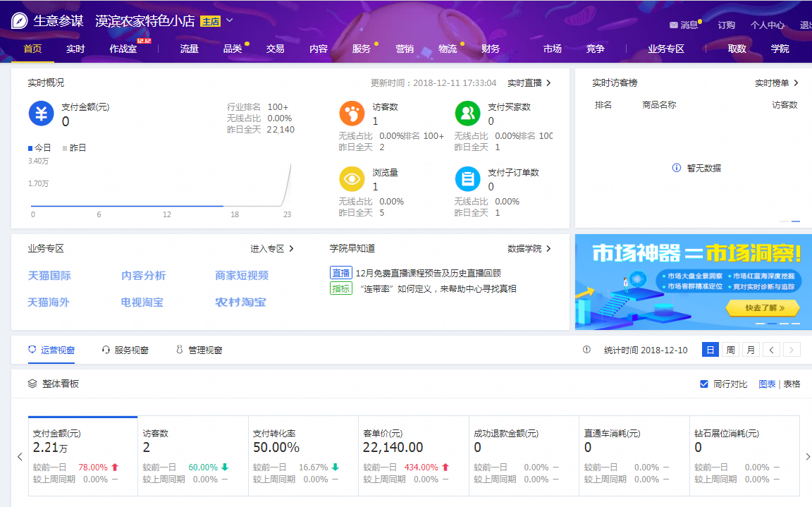
Task: Switch to 服务视窗 tab
Action: (125, 350)
